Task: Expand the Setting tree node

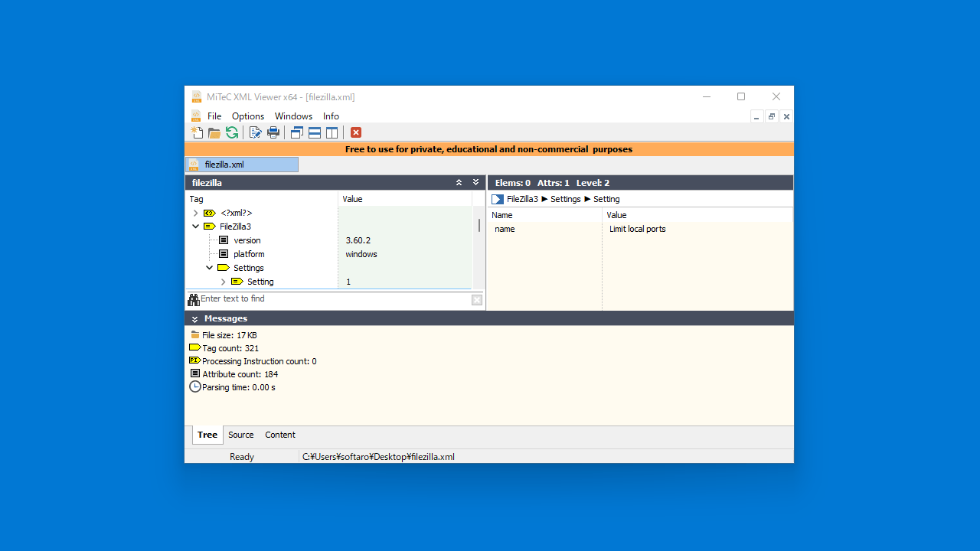Action: point(224,282)
